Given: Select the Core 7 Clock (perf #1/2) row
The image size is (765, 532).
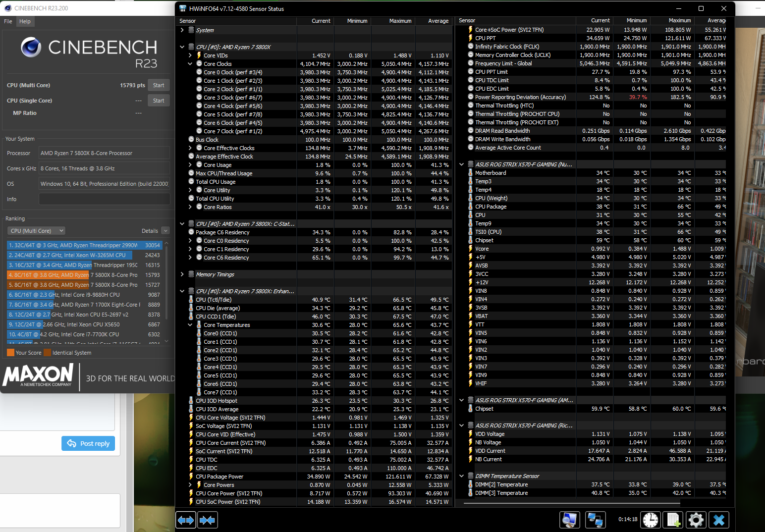Looking at the screenshot, I should point(314,131).
